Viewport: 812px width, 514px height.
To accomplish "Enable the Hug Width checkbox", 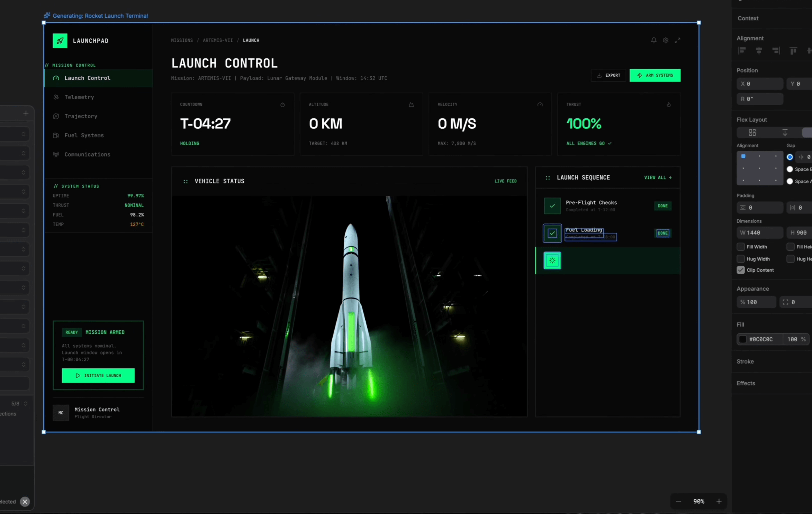I will [x=740, y=259].
